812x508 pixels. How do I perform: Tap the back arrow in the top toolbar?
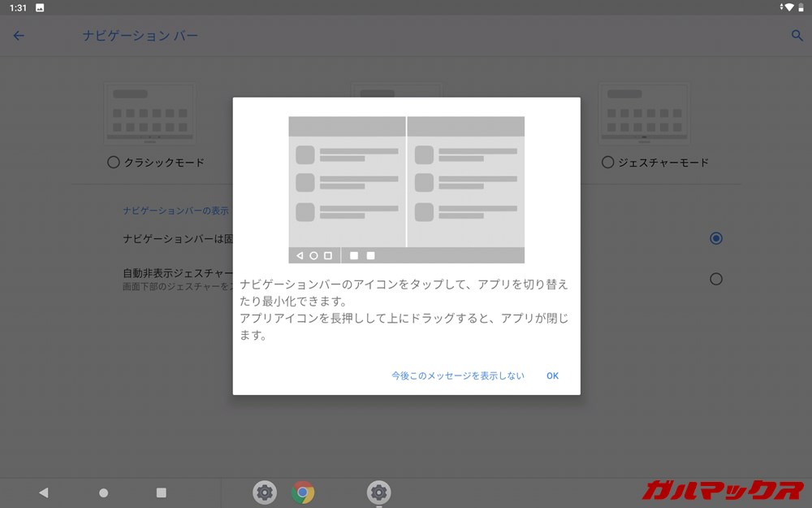click(x=18, y=36)
